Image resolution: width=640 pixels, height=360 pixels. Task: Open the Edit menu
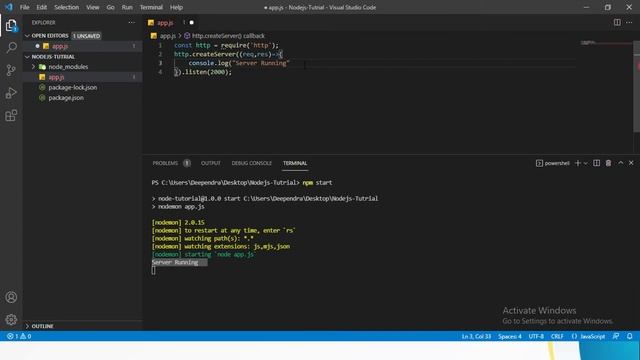42,7
